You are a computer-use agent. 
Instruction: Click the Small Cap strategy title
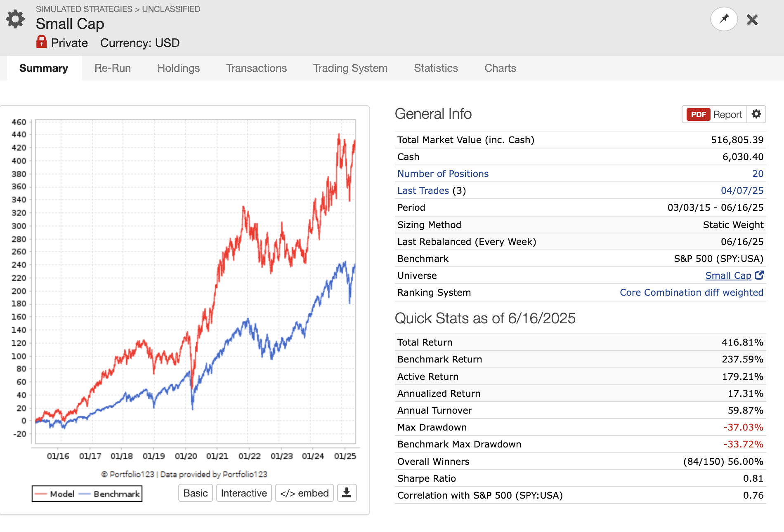70,24
